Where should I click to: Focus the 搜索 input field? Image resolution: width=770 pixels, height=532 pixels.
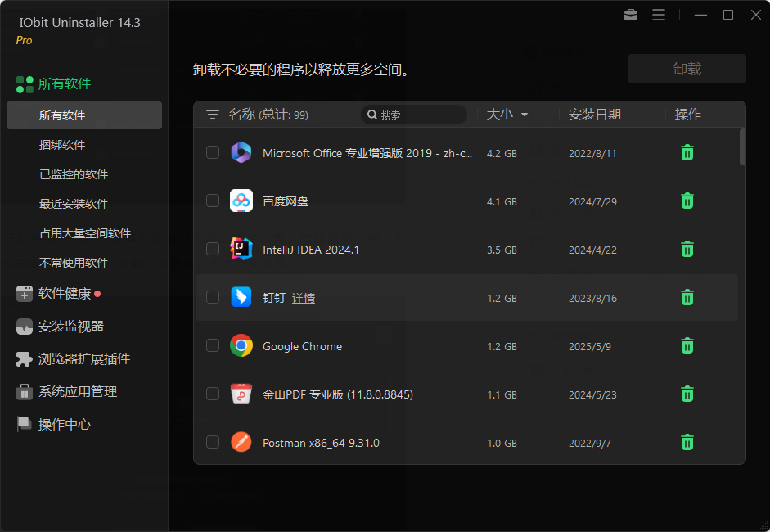[x=414, y=115]
